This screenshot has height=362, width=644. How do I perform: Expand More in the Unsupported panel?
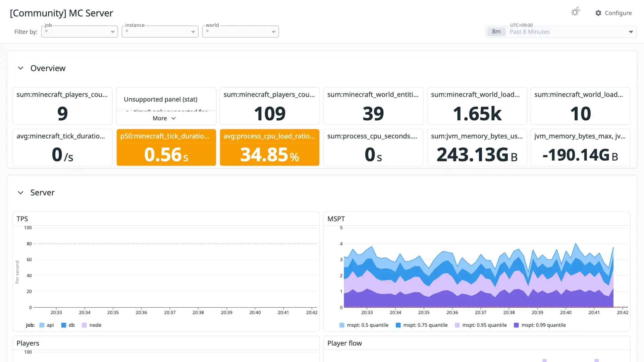pyautogui.click(x=164, y=118)
